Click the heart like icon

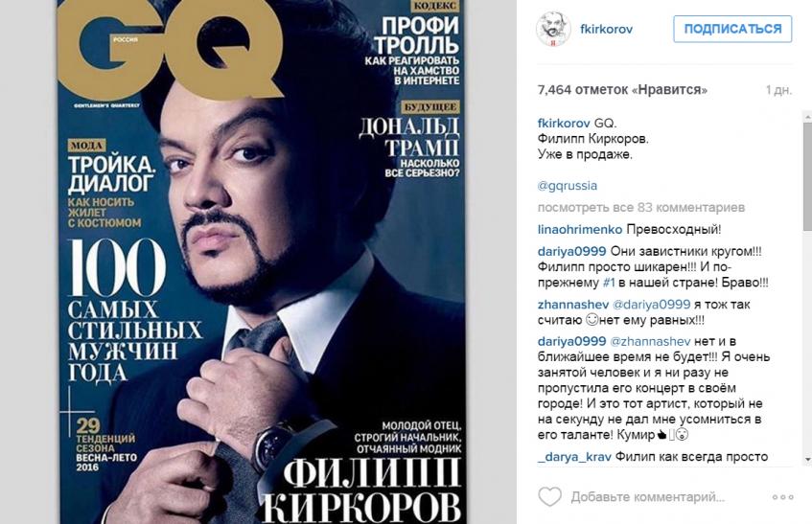(549, 496)
